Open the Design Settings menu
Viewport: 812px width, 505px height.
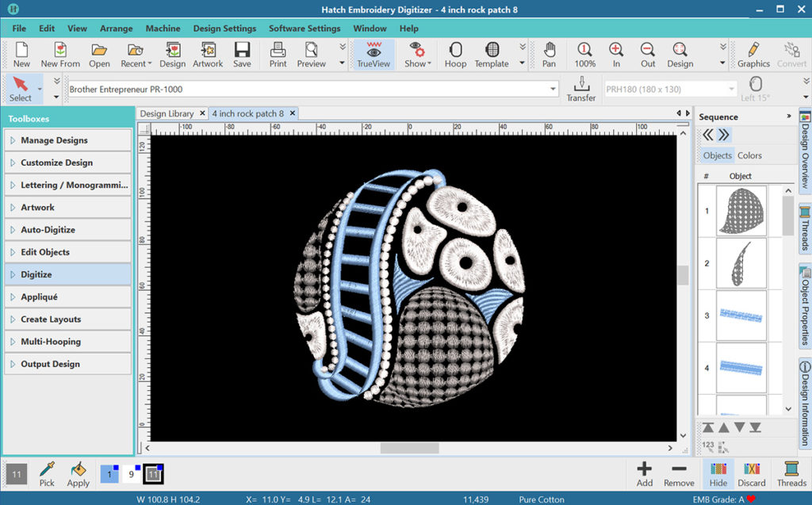224,29
